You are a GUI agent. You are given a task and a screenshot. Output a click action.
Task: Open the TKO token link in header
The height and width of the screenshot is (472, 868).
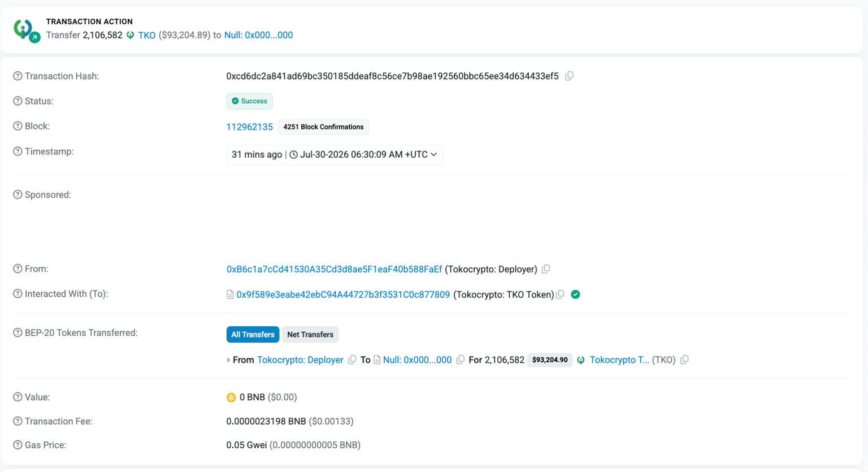click(146, 35)
